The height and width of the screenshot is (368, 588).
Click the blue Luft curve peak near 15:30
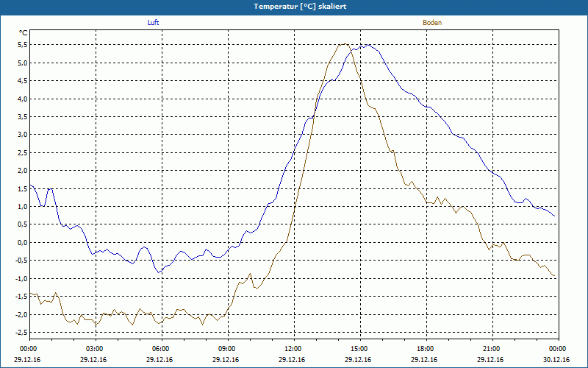[369, 45]
